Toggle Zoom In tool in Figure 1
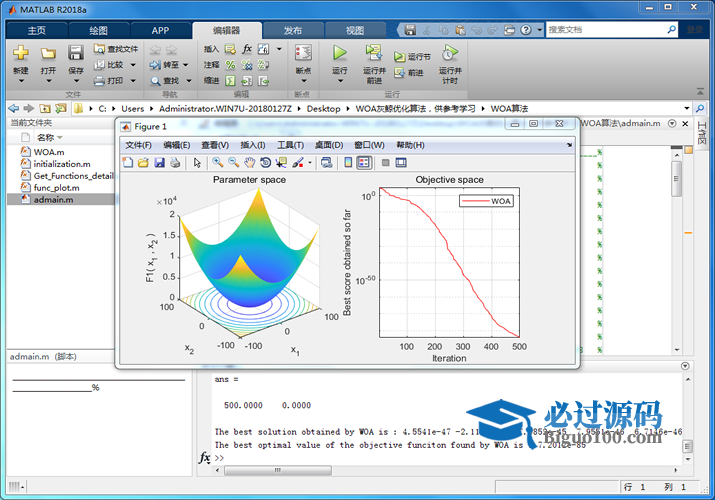The image size is (715, 500). point(218,163)
